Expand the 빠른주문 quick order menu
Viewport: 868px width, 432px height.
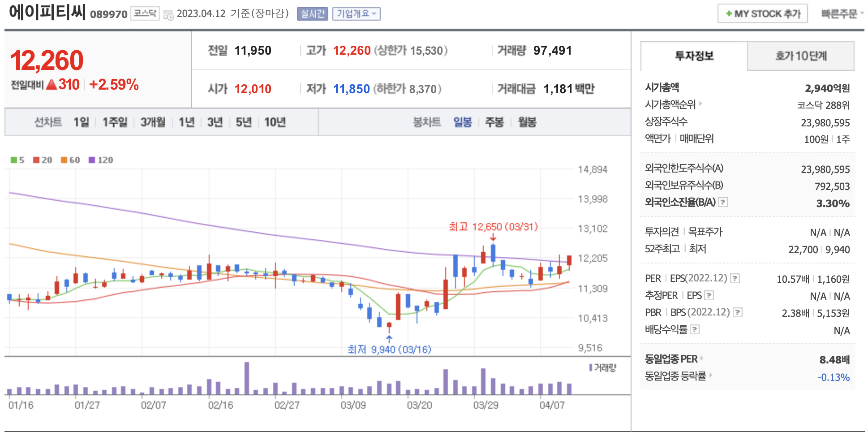tap(842, 14)
